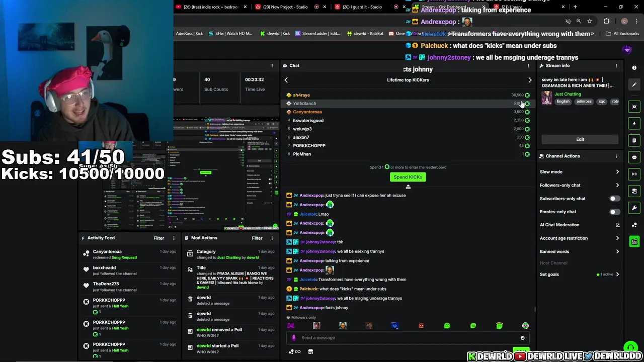Open All Bookmarks folder

tap(622, 34)
